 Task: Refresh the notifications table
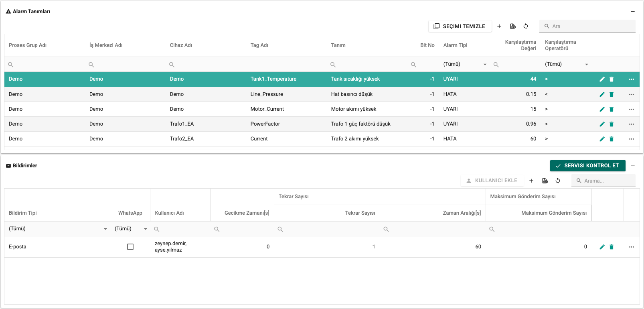pyautogui.click(x=558, y=181)
